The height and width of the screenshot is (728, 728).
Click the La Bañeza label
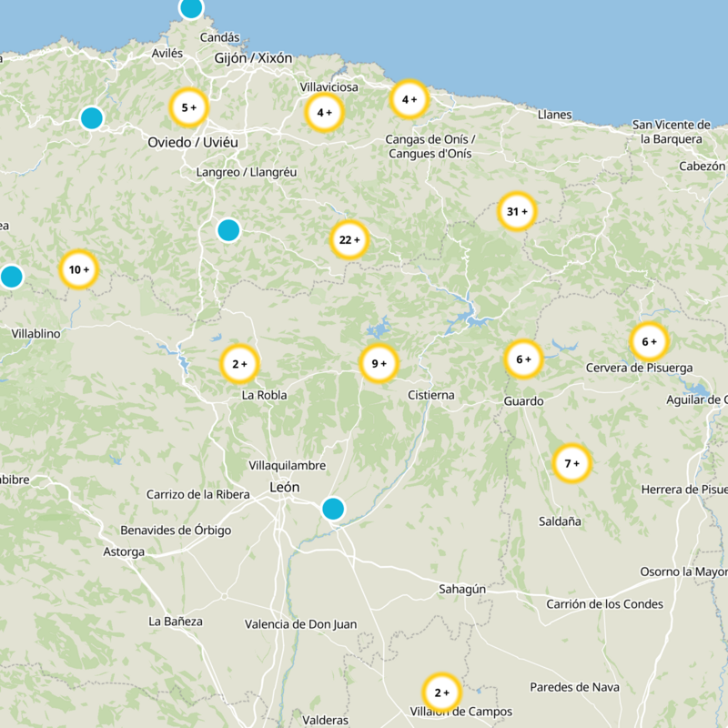pos(176,622)
